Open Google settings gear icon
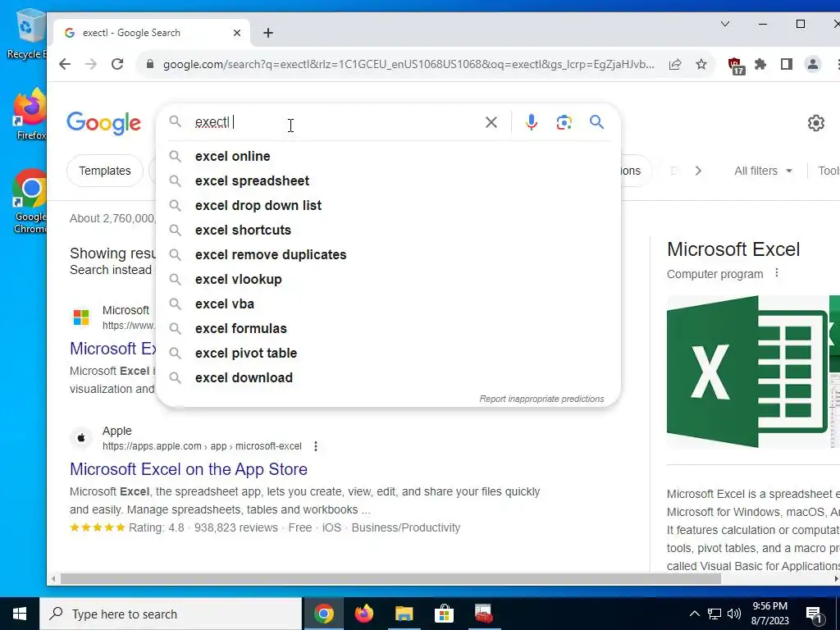 (816, 123)
